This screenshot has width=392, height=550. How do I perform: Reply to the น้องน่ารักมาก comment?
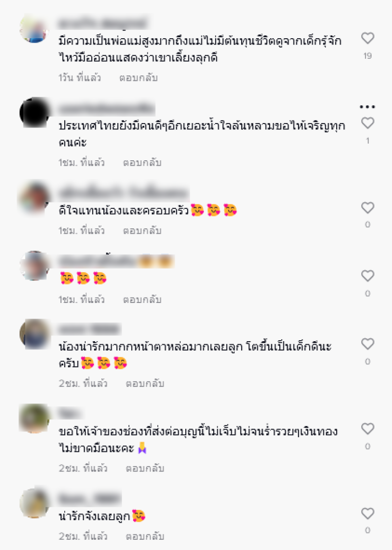pos(145,383)
